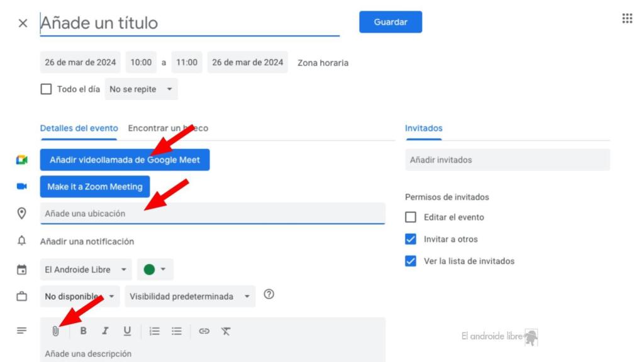Open the No disponible availability dropdown
The width and height of the screenshot is (644, 362).
click(80, 297)
